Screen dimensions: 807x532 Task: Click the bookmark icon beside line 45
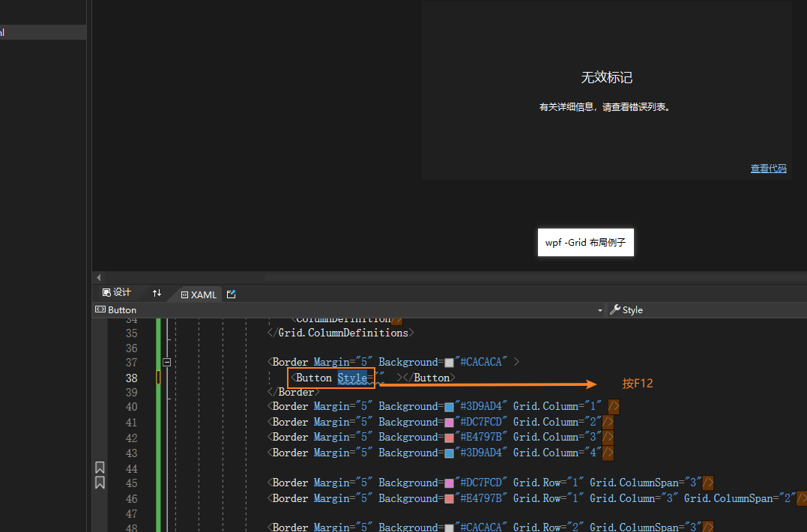click(100, 482)
